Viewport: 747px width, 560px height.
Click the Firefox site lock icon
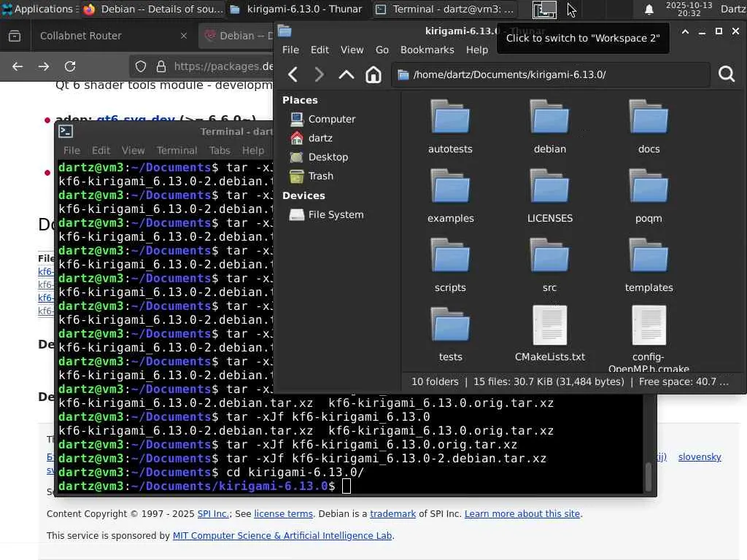[x=161, y=66]
